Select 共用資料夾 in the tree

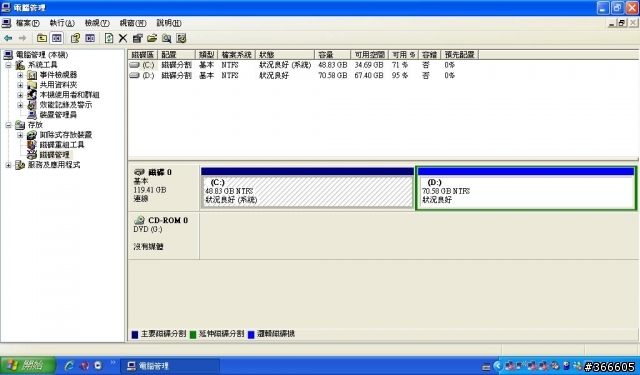click(58, 85)
